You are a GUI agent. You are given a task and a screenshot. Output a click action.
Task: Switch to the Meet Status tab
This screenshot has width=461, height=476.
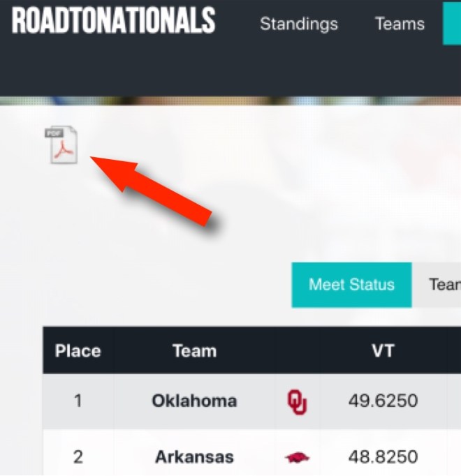(x=351, y=285)
